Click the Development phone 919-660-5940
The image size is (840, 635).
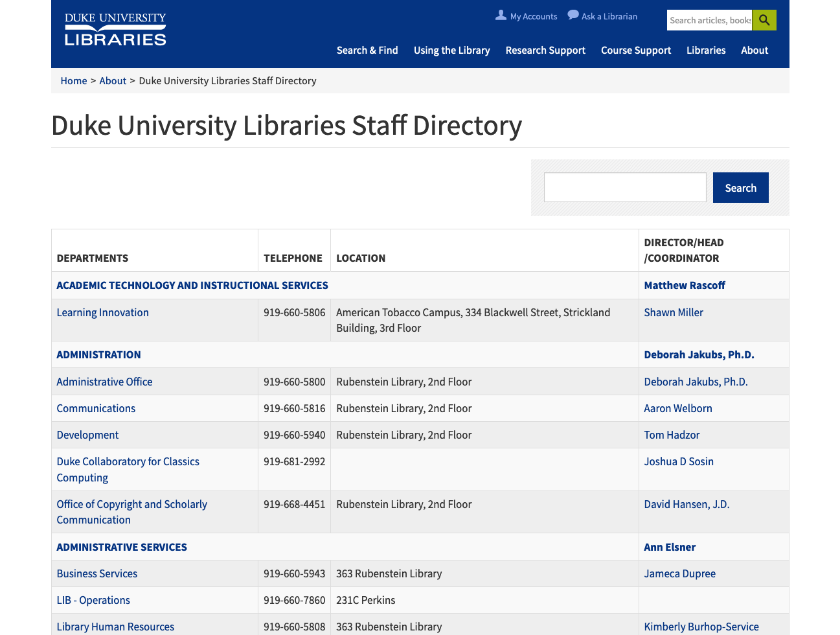point(294,435)
